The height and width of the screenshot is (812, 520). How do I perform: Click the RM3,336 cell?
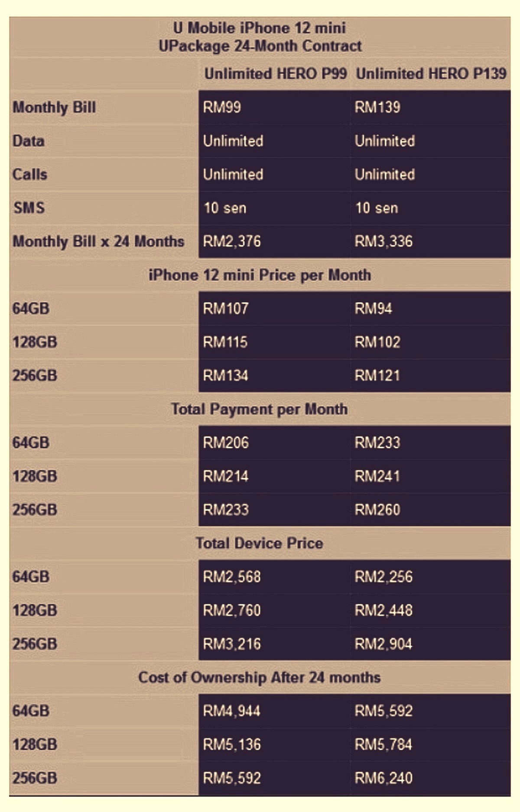[x=430, y=241]
